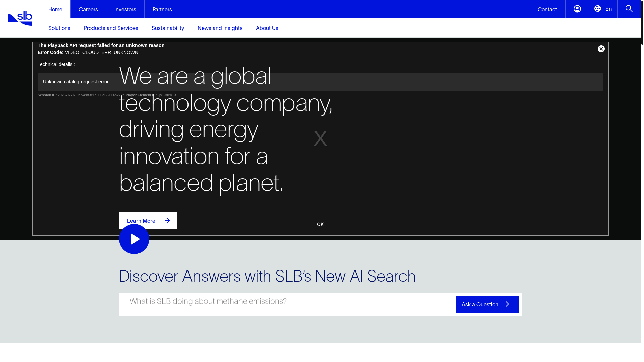This screenshot has height=362, width=644.
Task: Click OK in the error dialog
Action: point(320,224)
